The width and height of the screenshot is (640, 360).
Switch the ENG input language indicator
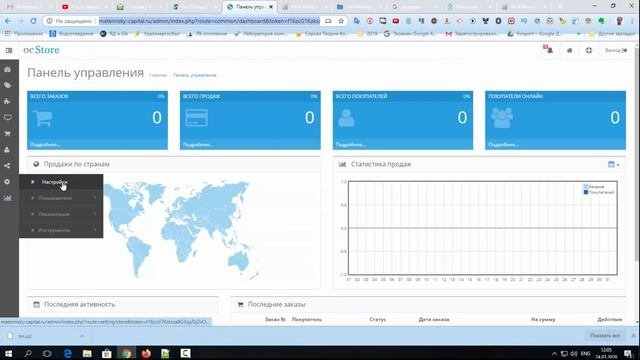(x=585, y=353)
